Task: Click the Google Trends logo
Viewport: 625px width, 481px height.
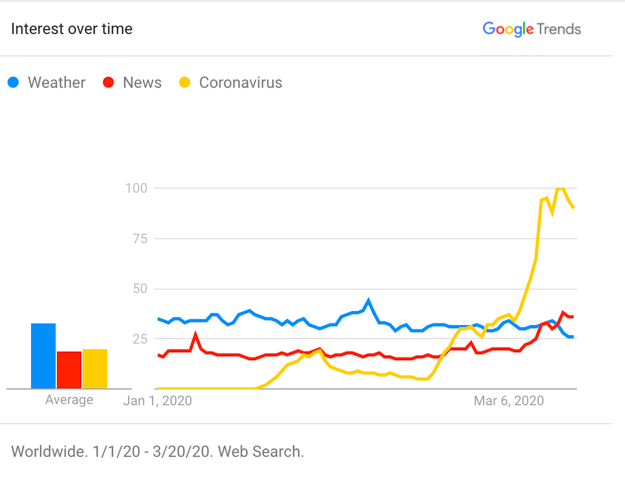Action: click(531, 29)
